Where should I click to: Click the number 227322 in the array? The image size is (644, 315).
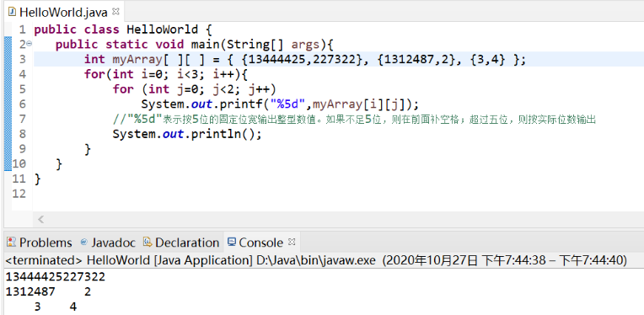pyautogui.click(x=334, y=60)
